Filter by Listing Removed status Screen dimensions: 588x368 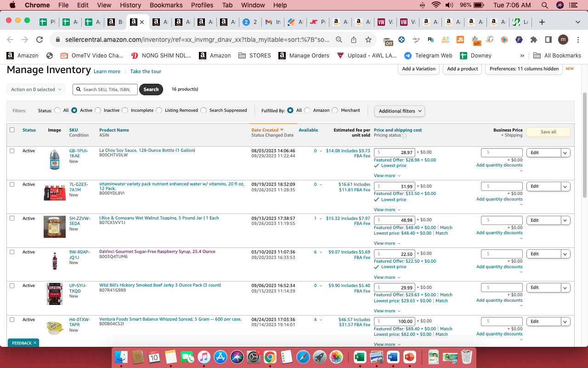[159, 110]
